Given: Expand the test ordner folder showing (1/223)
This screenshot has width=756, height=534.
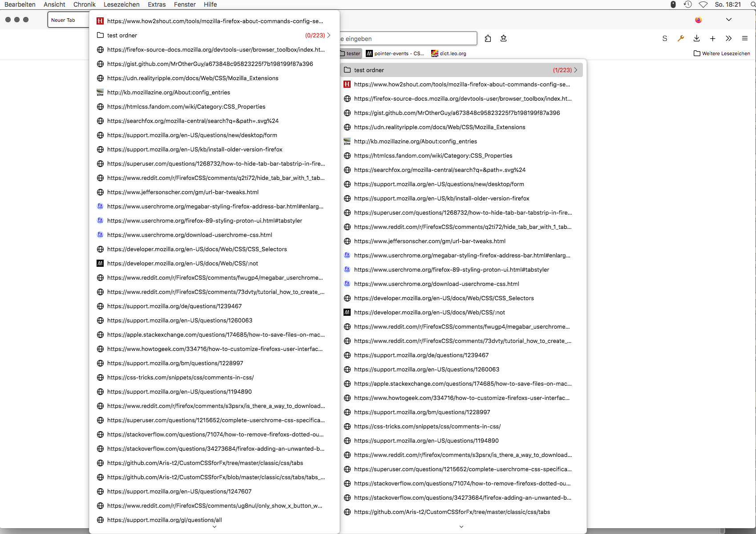Looking at the screenshot, I should [461, 70].
